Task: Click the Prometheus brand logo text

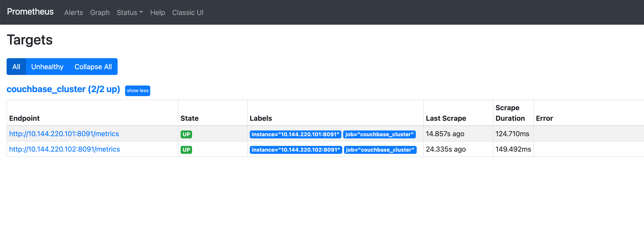Action: (30, 12)
